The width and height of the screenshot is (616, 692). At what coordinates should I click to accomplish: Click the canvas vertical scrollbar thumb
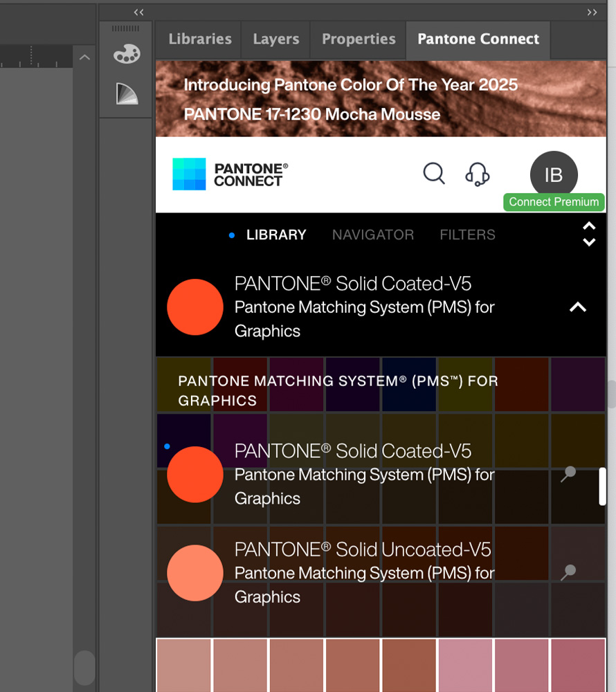point(84,667)
